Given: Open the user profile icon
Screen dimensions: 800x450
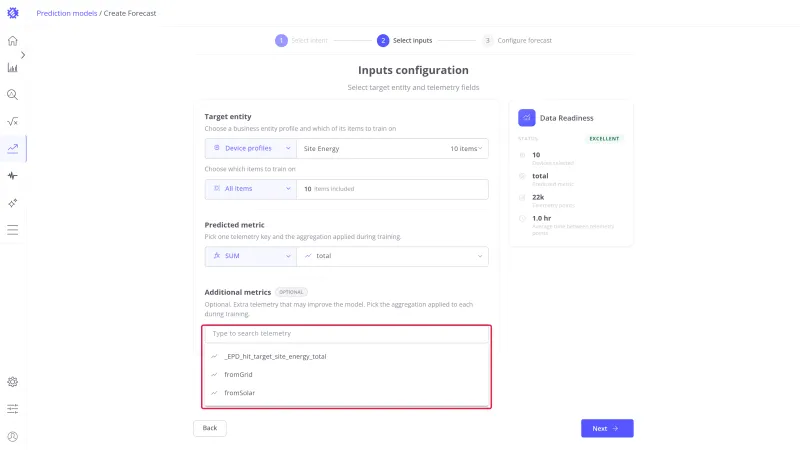Looking at the screenshot, I should [13, 437].
